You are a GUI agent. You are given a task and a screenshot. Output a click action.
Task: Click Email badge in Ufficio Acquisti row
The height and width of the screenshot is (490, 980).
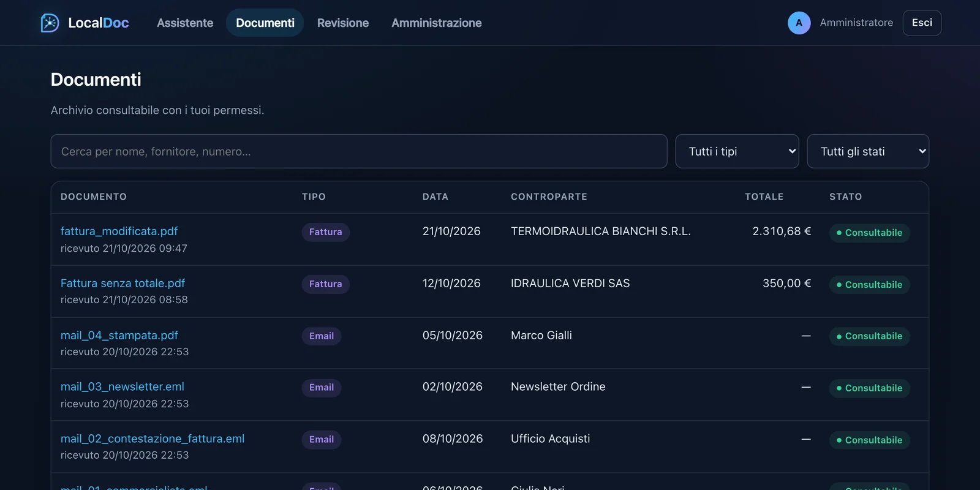tap(322, 440)
